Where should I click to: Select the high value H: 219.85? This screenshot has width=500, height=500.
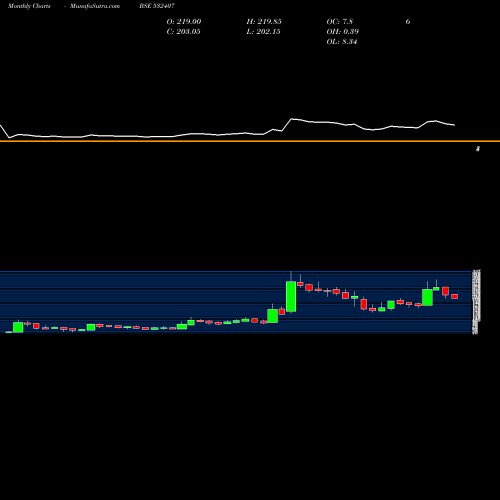(264, 22)
